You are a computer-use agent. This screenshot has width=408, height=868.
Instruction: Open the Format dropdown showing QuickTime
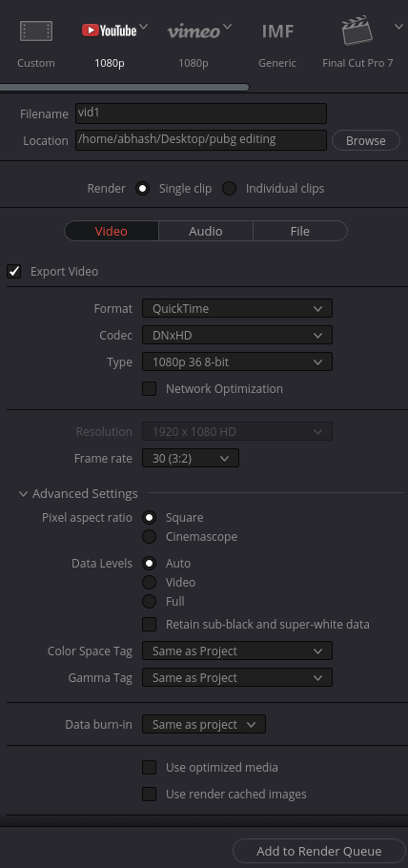point(237,308)
